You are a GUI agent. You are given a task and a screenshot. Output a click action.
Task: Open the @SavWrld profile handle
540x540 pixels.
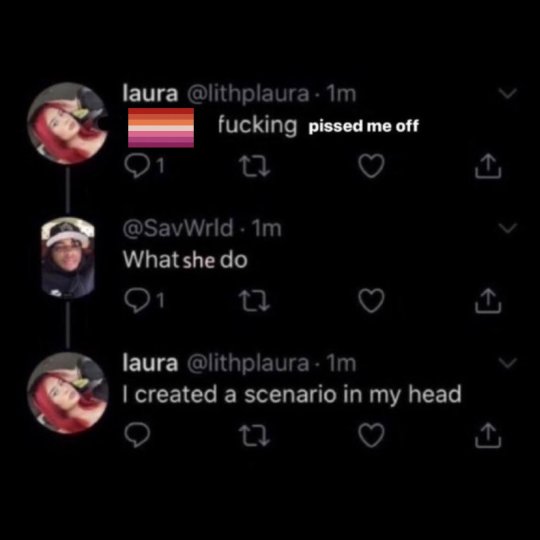(178, 228)
